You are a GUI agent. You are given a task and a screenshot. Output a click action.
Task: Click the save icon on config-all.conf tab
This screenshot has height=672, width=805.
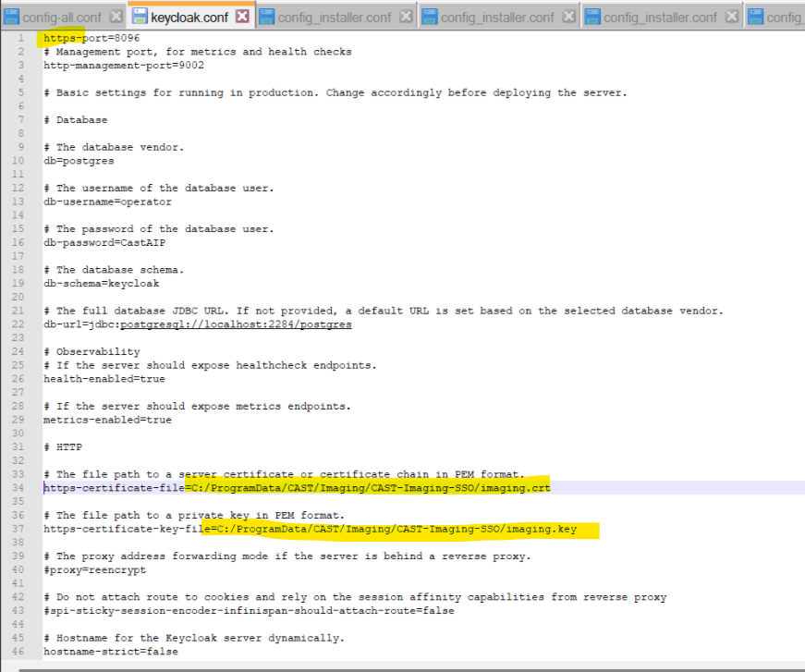12,17
